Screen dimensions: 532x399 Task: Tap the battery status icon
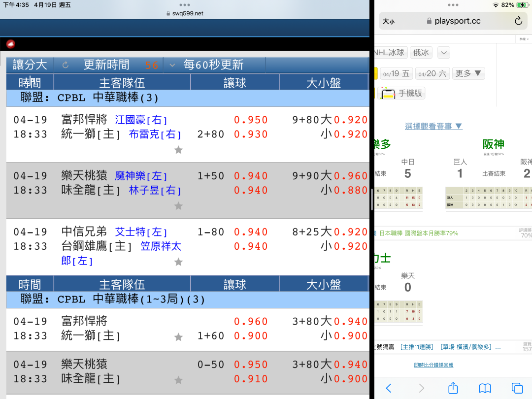click(x=522, y=5)
